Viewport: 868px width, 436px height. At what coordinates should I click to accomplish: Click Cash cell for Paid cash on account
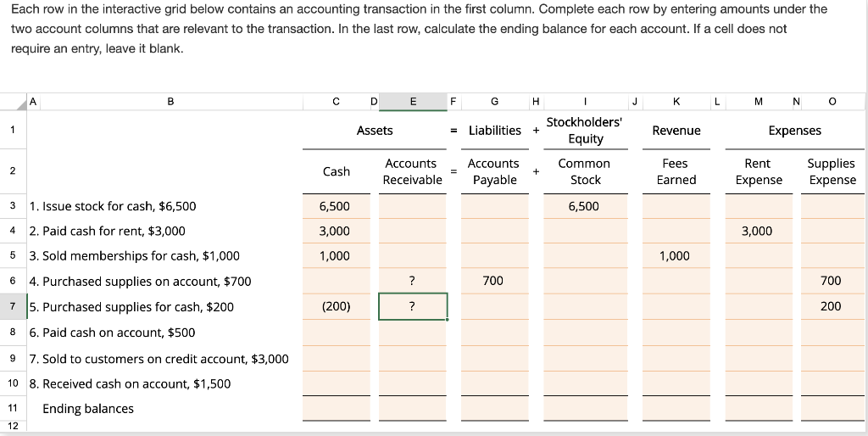tap(336, 333)
